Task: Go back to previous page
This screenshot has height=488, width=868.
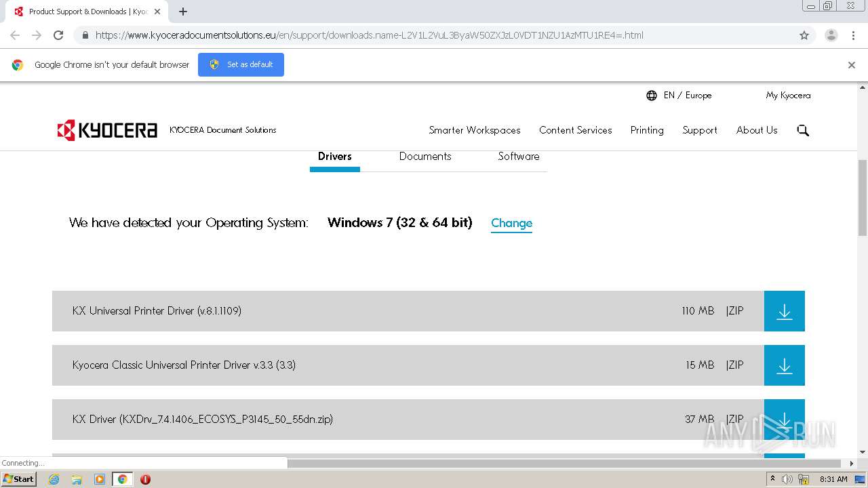Action: pos(15,35)
